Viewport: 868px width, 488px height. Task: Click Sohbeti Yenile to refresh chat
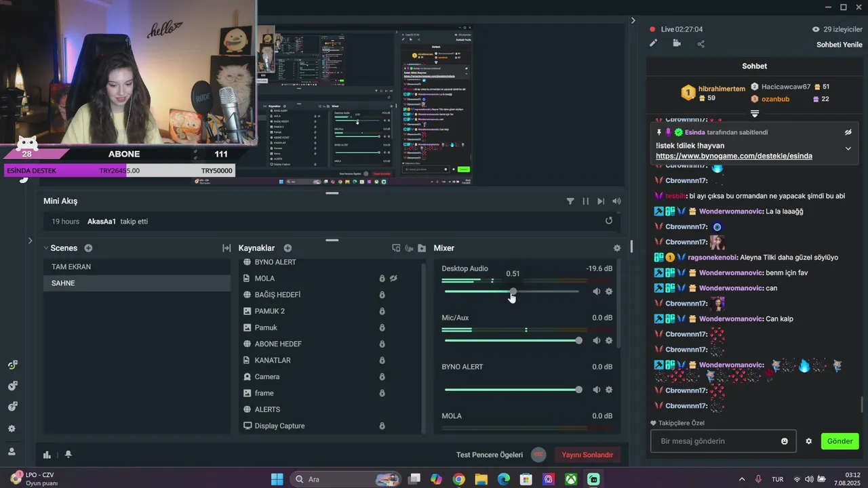pyautogui.click(x=840, y=45)
